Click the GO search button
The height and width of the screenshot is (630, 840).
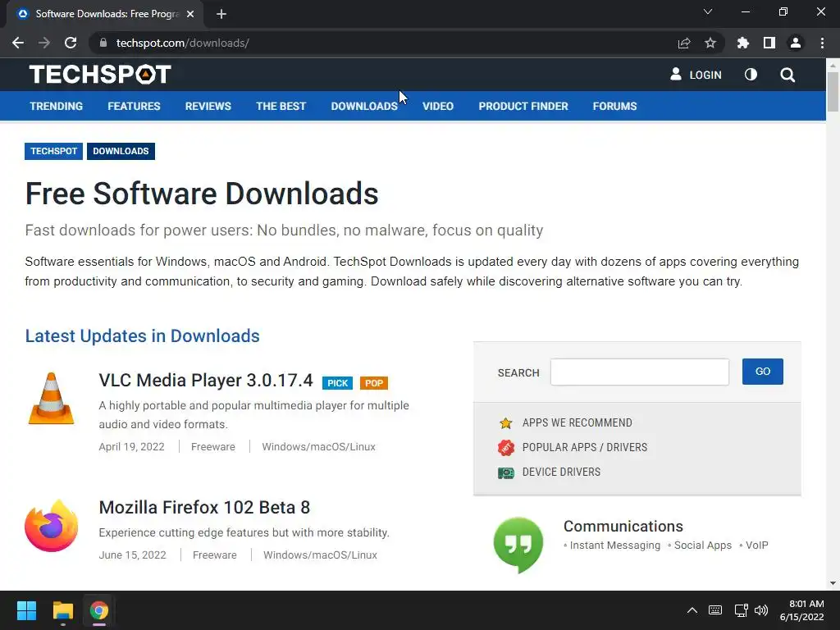pyautogui.click(x=762, y=372)
